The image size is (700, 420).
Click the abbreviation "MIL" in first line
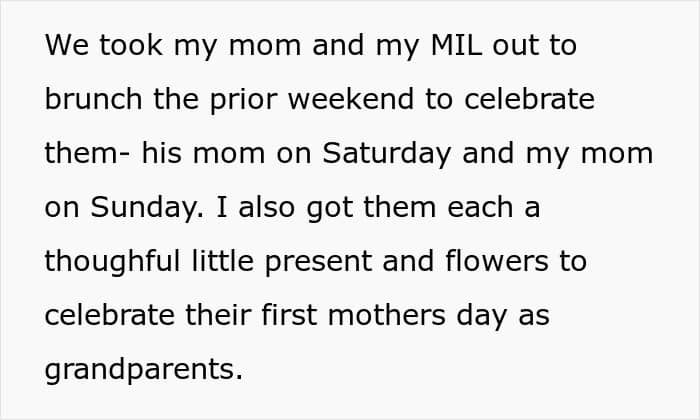(x=456, y=45)
